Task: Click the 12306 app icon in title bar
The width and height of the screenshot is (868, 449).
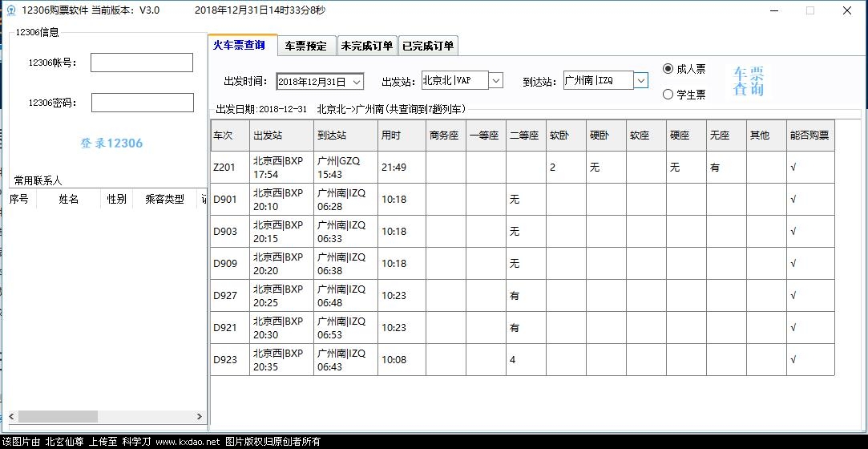Action: pos(10,10)
